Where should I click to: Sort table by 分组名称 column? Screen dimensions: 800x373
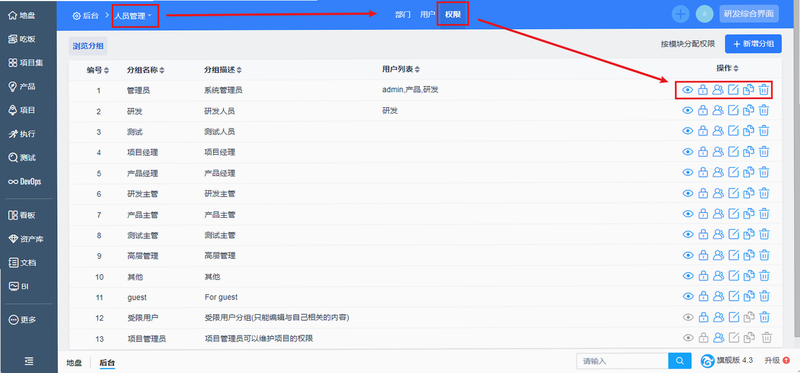click(x=146, y=70)
